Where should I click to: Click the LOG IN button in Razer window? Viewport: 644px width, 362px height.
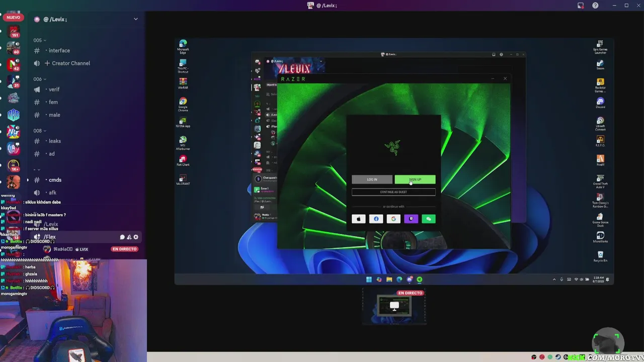[372, 179]
